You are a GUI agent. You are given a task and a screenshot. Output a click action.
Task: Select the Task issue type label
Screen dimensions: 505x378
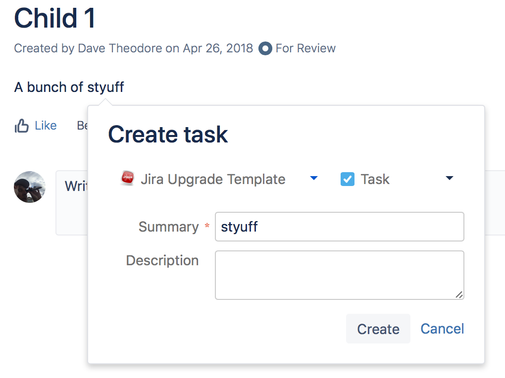coord(375,179)
